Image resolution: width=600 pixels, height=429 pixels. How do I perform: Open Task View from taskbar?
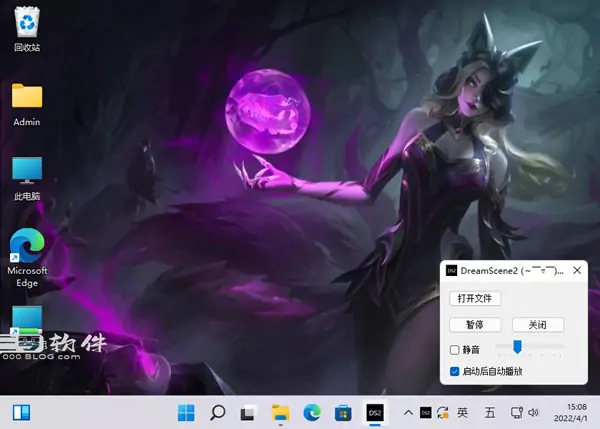coord(248,413)
